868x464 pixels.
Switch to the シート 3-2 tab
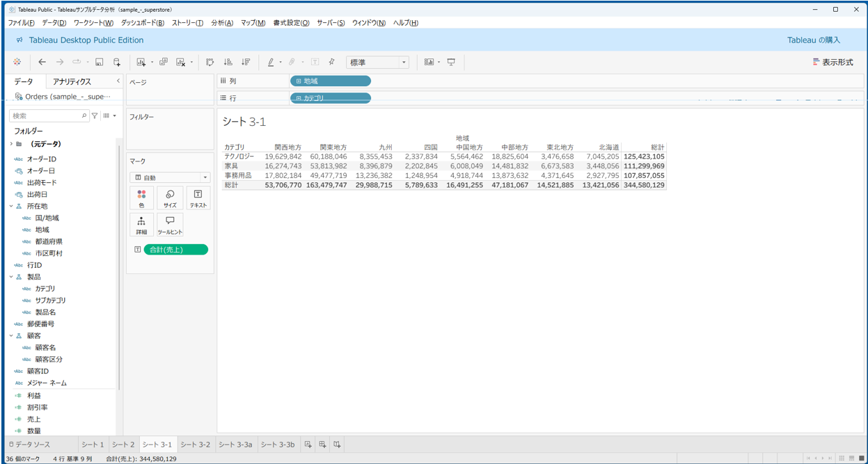pos(195,444)
